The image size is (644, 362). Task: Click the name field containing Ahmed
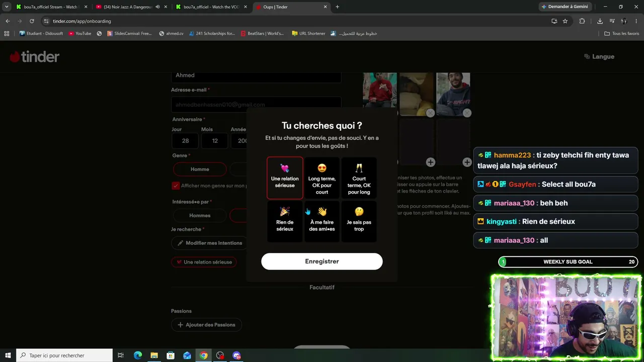256,75
